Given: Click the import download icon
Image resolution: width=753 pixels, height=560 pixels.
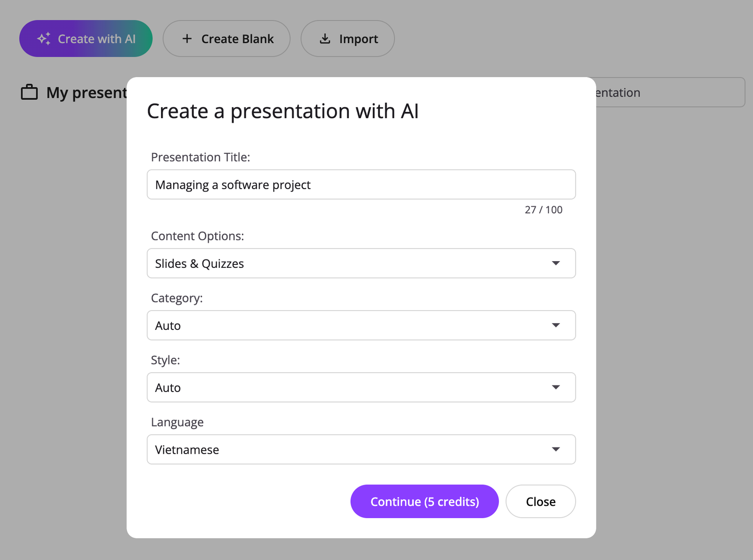Looking at the screenshot, I should (325, 39).
